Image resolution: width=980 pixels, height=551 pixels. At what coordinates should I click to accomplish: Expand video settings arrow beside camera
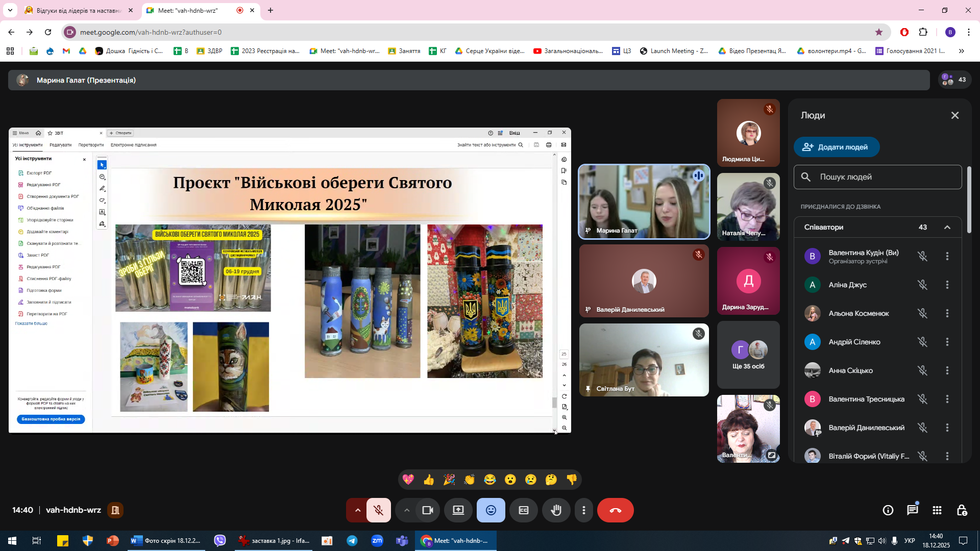point(407,510)
